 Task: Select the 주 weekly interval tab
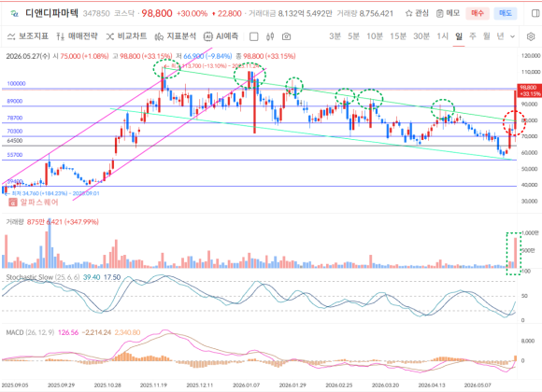tap(473, 36)
